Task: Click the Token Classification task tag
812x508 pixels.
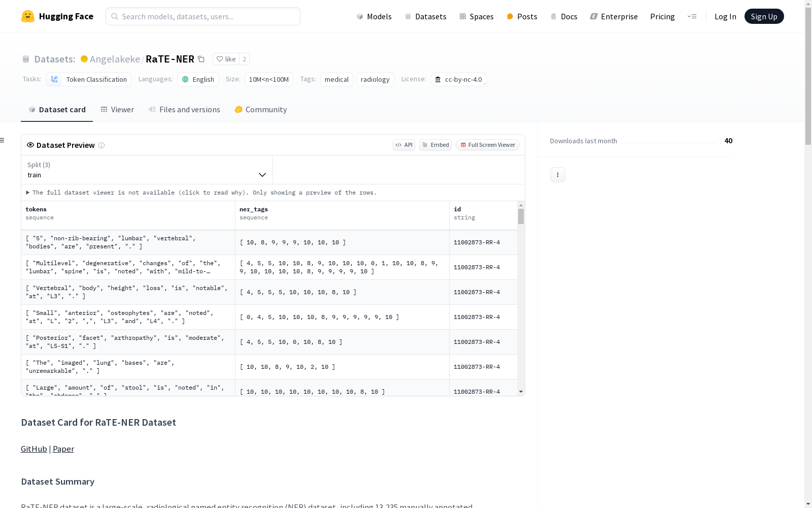Action: [x=89, y=79]
